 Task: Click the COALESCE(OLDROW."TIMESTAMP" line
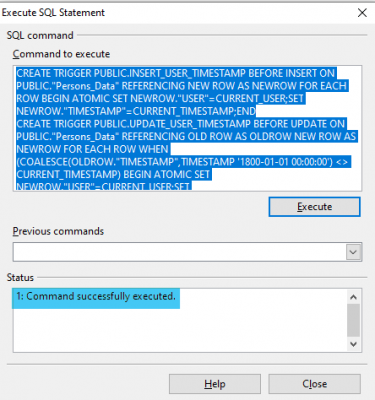pos(183,162)
